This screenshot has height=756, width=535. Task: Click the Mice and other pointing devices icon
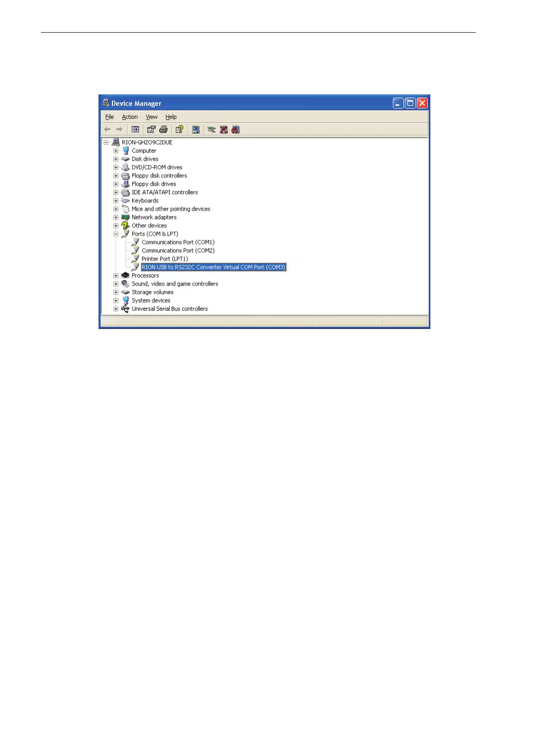125,209
